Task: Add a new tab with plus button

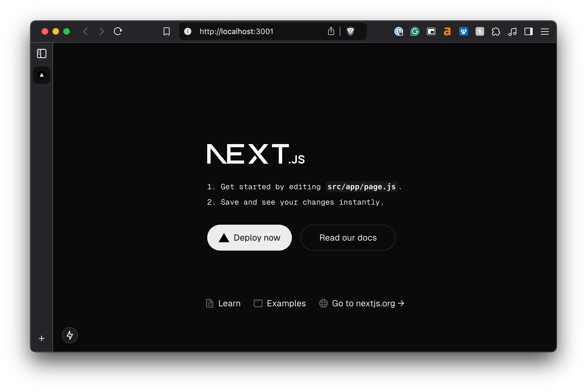Action: click(x=42, y=338)
